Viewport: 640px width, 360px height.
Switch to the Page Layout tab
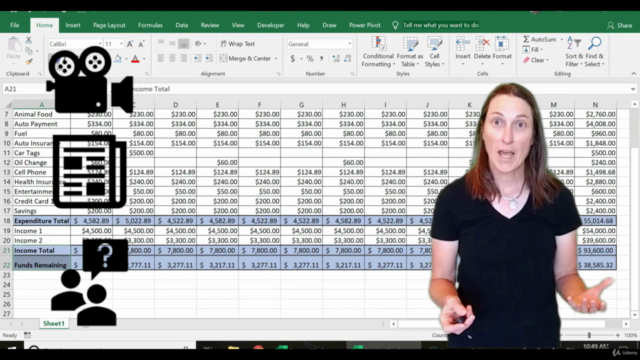(109, 25)
